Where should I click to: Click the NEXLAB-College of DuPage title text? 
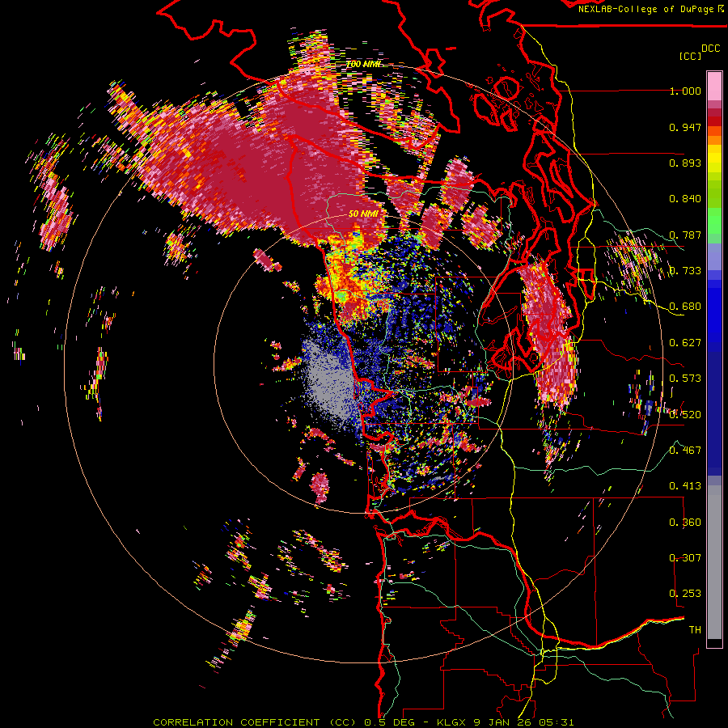pos(647,9)
